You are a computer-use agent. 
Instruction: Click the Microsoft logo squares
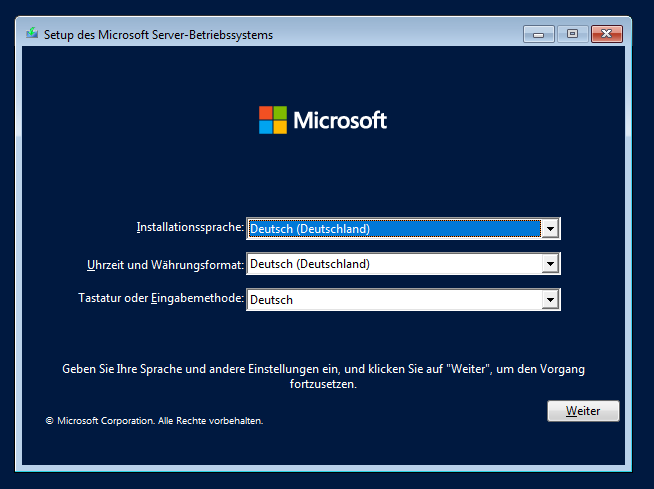[x=273, y=120]
